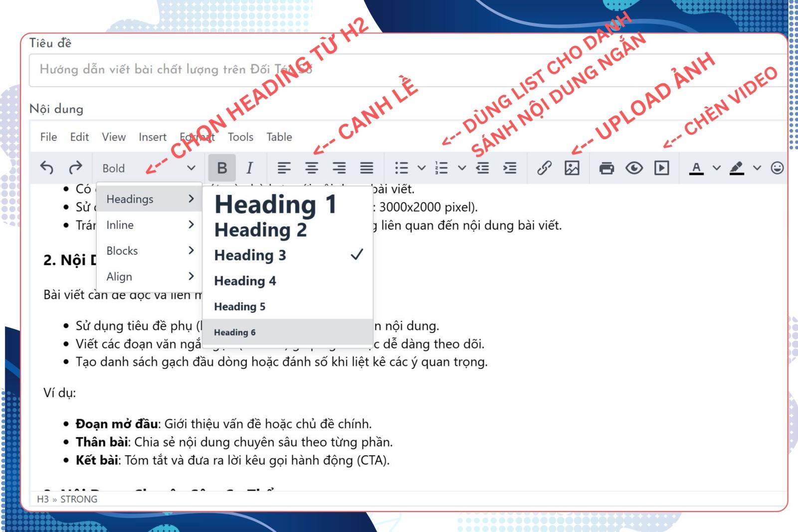The width and height of the screenshot is (798, 532).
Task: Open the Bold styles dropdown
Action: [x=149, y=168]
